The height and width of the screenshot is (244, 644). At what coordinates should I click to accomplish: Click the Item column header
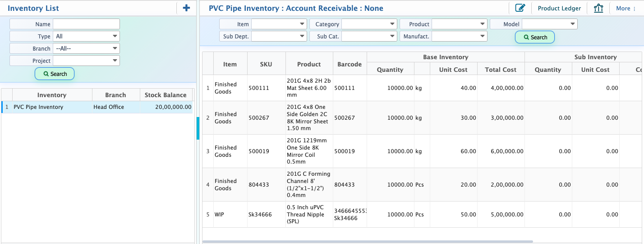pyautogui.click(x=230, y=64)
